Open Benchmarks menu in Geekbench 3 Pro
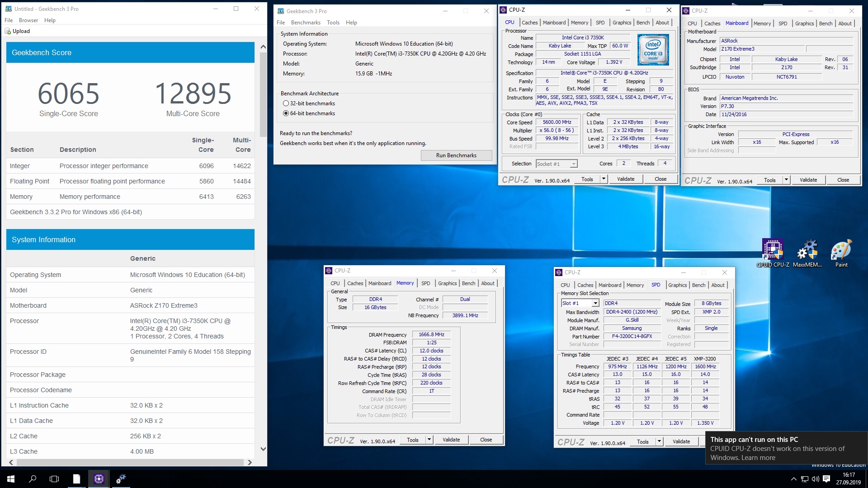This screenshot has height=488, width=868. (x=306, y=23)
